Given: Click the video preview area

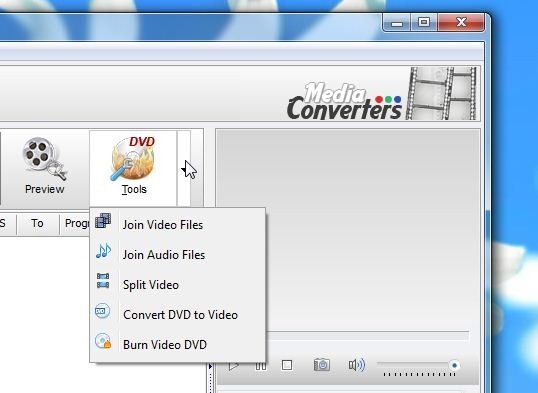Looking at the screenshot, I should pyautogui.click(x=348, y=230).
